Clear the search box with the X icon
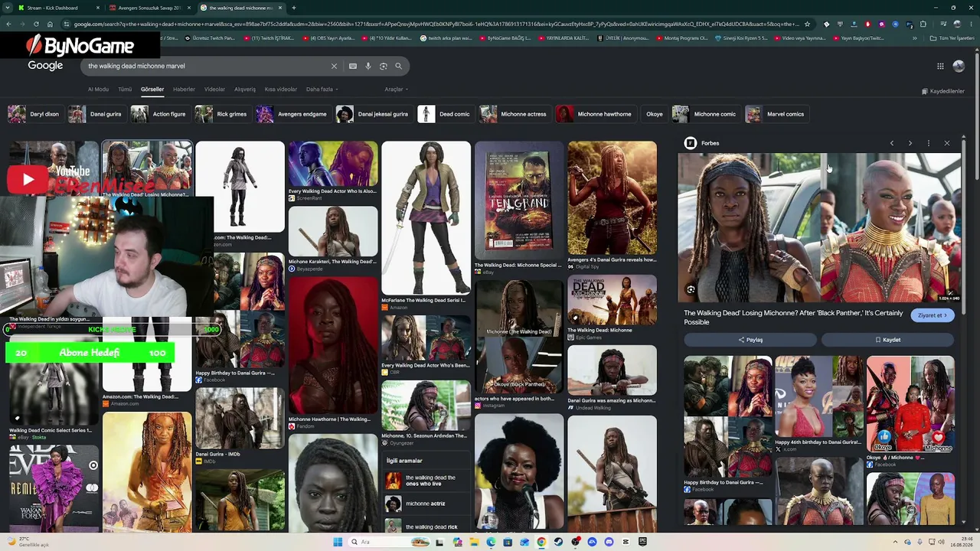The height and width of the screenshot is (551, 980). [334, 66]
